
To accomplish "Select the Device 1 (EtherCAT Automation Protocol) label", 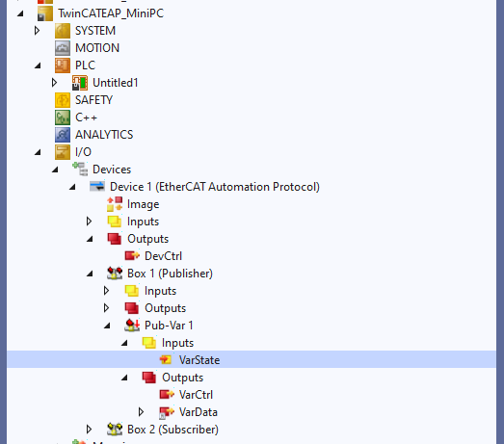I will point(215,187).
